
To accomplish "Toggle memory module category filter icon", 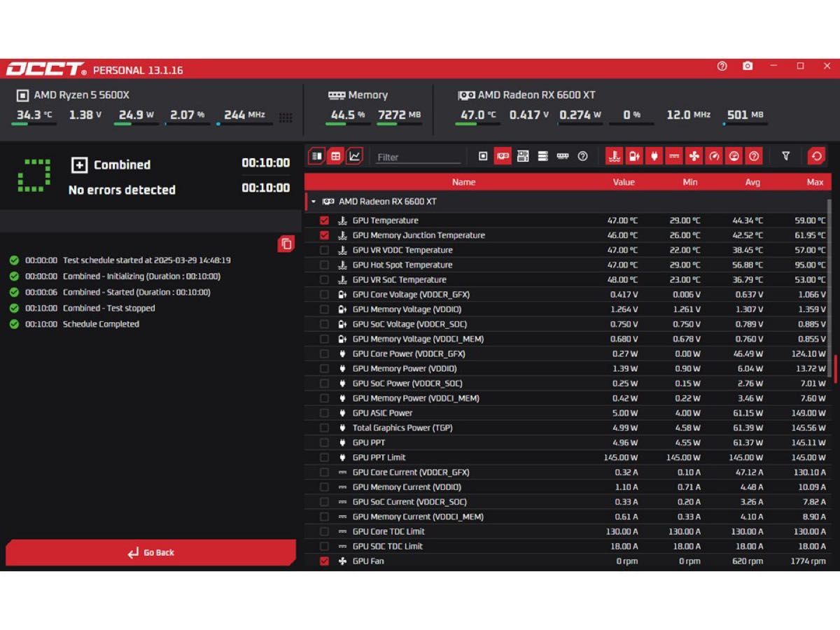I will [x=563, y=156].
